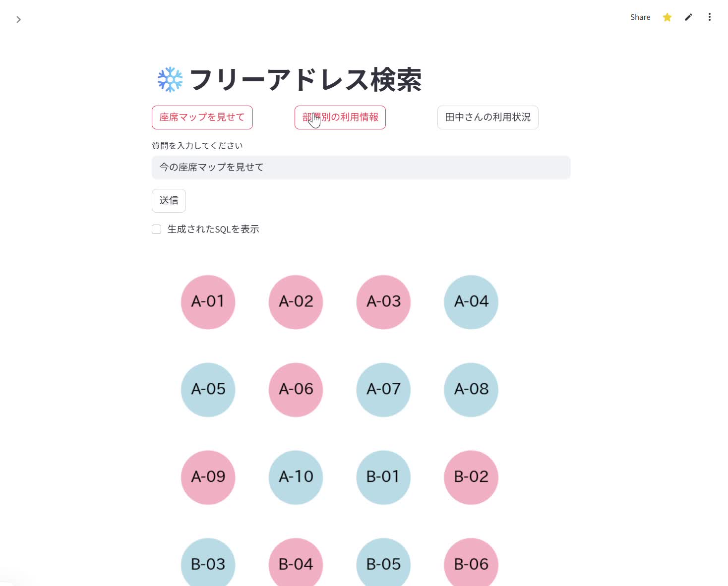Click the snowflake logo icon
The image size is (728, 586).
coord(170,79)
